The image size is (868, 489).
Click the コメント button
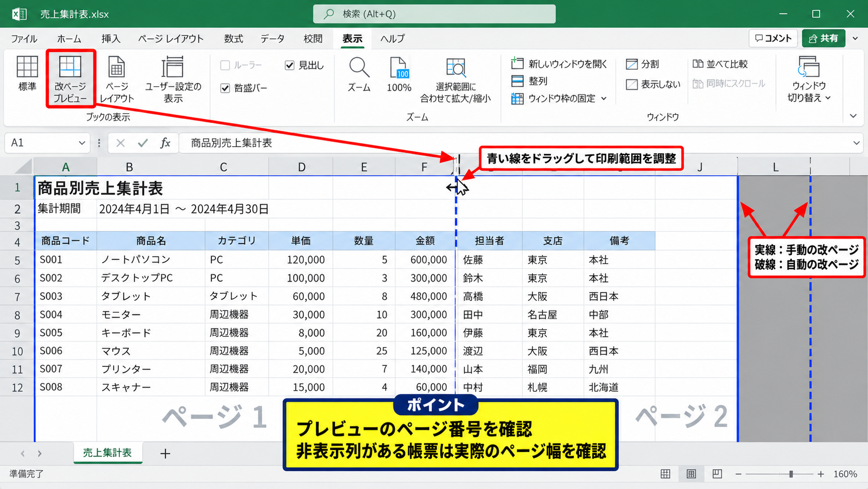(x=773, y=38)
